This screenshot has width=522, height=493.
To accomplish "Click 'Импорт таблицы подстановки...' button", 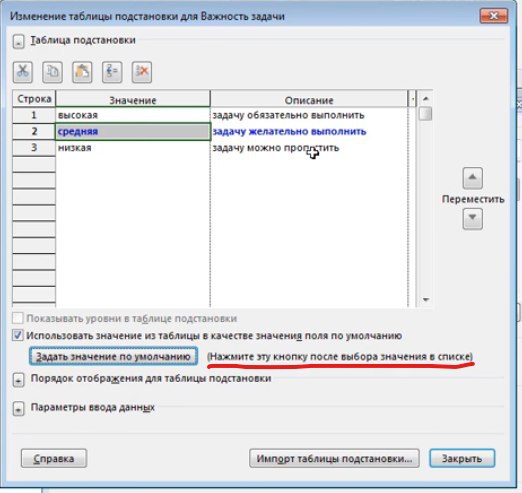I will pyautogui.click(x=334, y=458).
